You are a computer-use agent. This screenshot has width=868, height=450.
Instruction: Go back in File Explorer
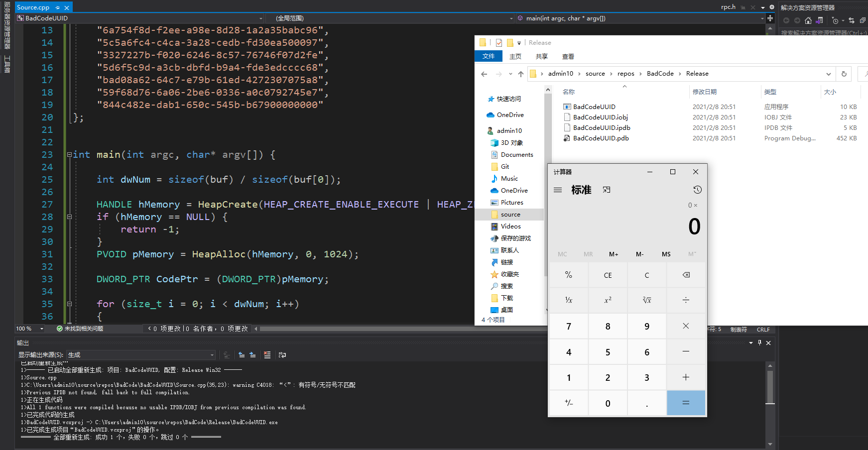[484, 74]
